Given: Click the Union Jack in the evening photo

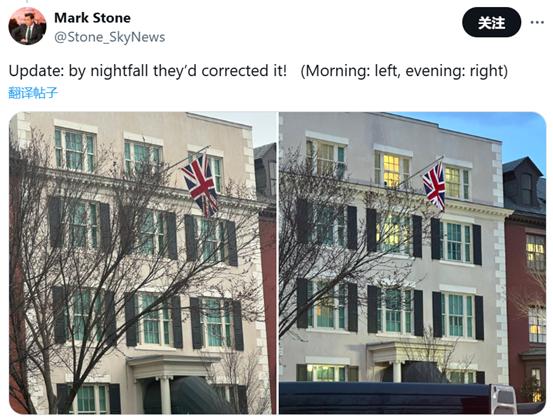Looking at the screenshot, I should pyautogui.click(x=434, y=186).
